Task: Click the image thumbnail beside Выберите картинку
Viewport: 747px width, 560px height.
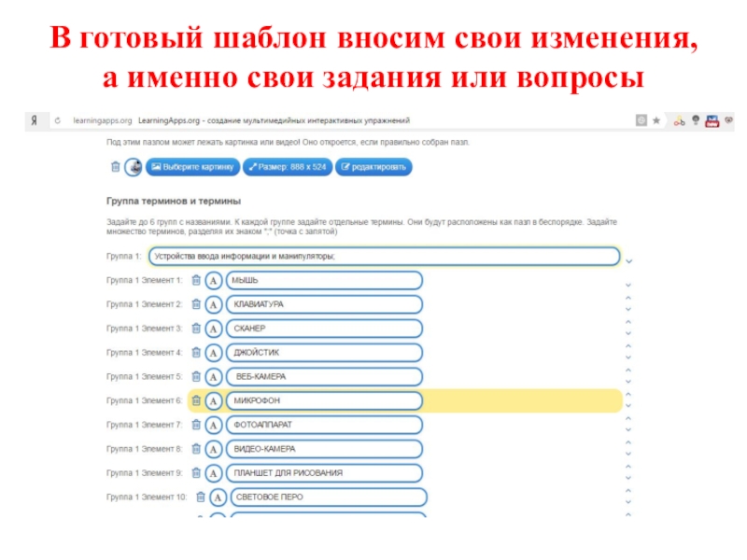Action: [x=134, y=167]
